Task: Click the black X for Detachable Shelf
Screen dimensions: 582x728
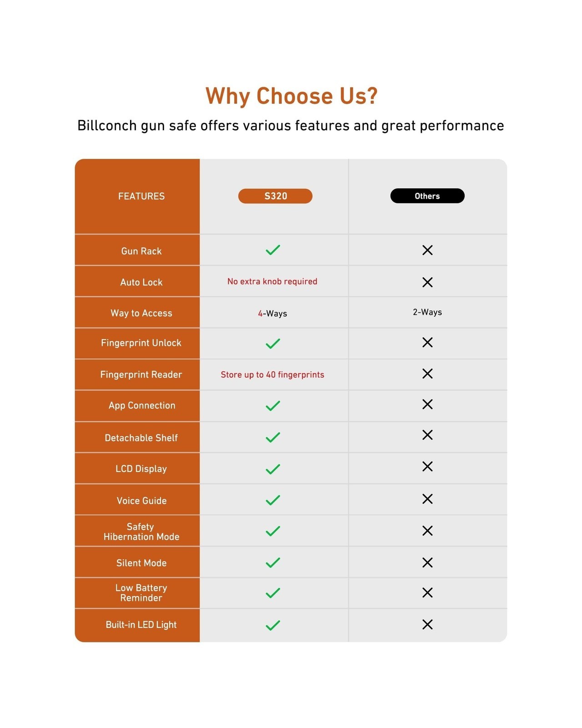Action: pos(427,435)
